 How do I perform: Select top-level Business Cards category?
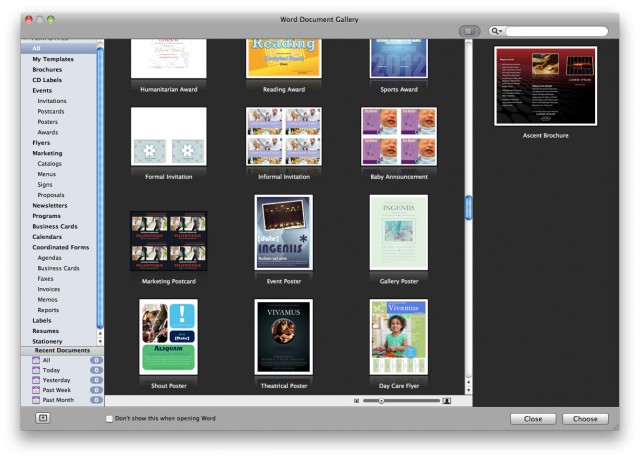pos(55,226)
